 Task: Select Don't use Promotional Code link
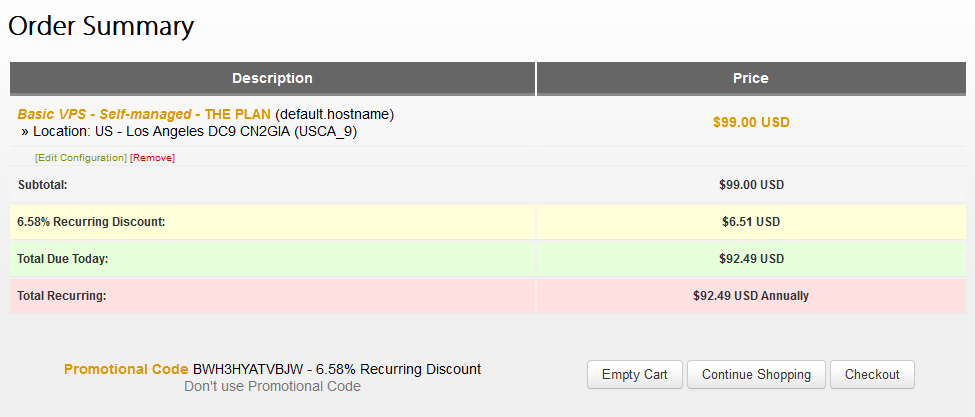272,386
